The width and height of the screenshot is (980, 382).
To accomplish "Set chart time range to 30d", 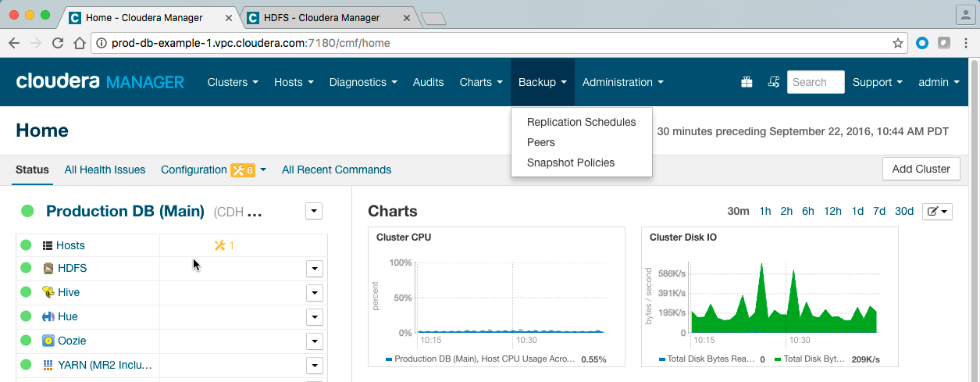I will tap(904, 211).
